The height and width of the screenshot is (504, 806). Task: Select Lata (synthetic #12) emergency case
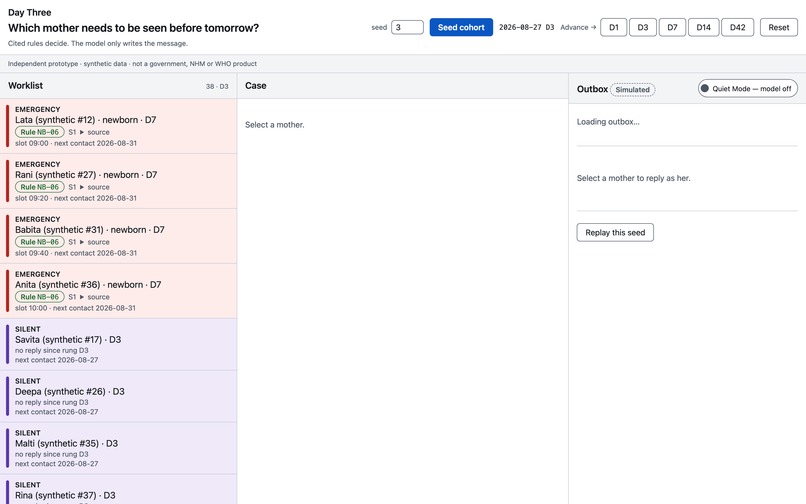(118, 126)
